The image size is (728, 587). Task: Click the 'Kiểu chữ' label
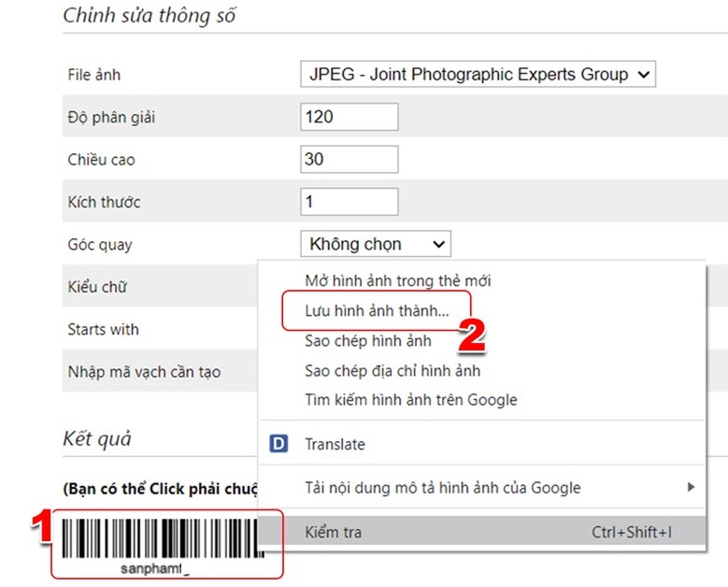97,287
